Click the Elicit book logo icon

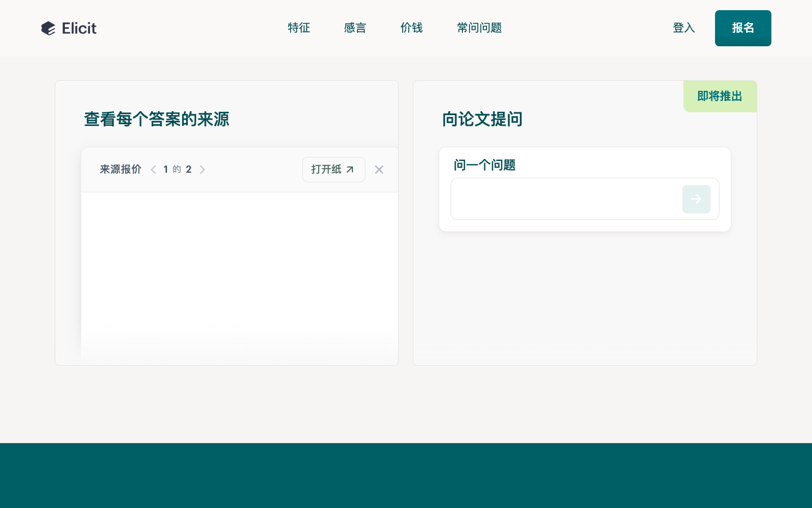pyautogui.click(x=48, y=28)
